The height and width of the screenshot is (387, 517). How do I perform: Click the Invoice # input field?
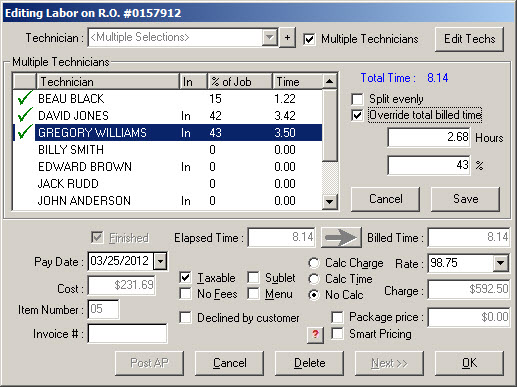click(127, 334)
